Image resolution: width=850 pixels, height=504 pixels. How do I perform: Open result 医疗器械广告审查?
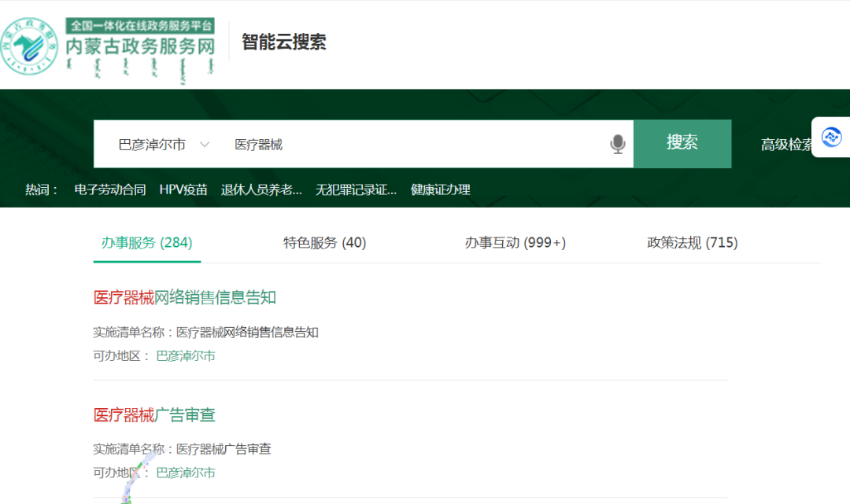click(x=154, y=414)
